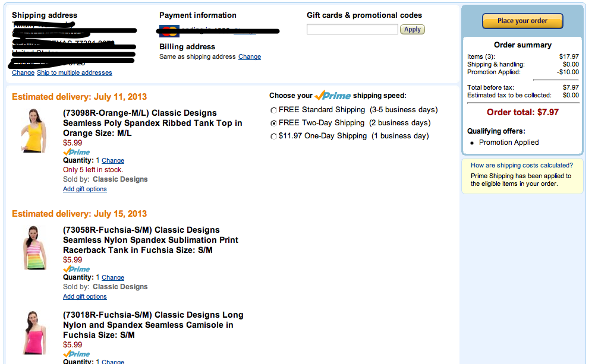Add gift options for Racerback Tank
The image size is (595, 364).
[84, 296]
